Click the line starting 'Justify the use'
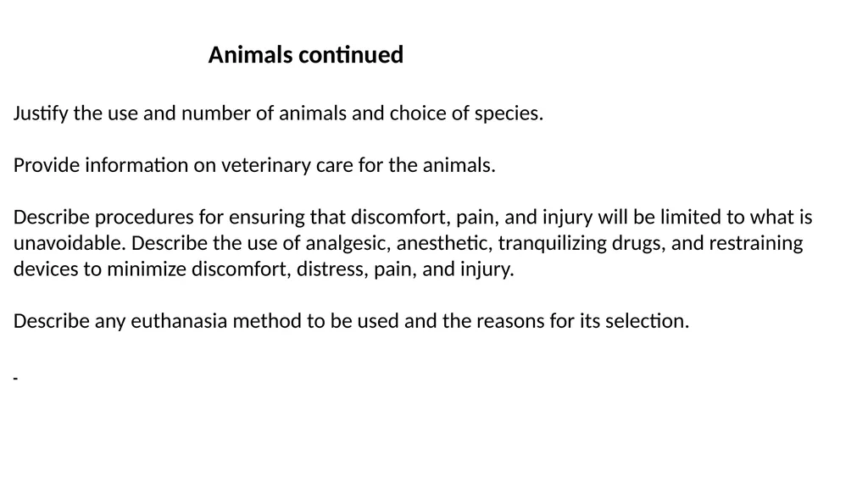The width and height of the screenshot is (868, 487). (278, 113)
